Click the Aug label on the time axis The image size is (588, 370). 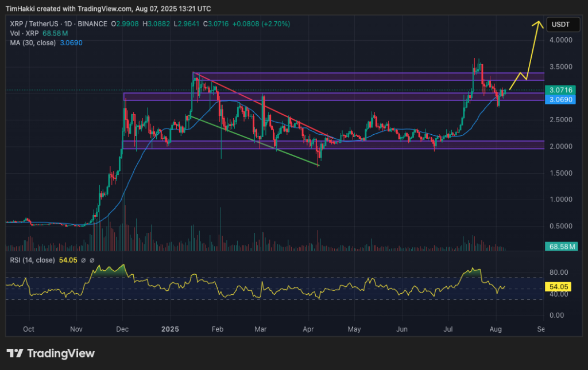(496, 329)
